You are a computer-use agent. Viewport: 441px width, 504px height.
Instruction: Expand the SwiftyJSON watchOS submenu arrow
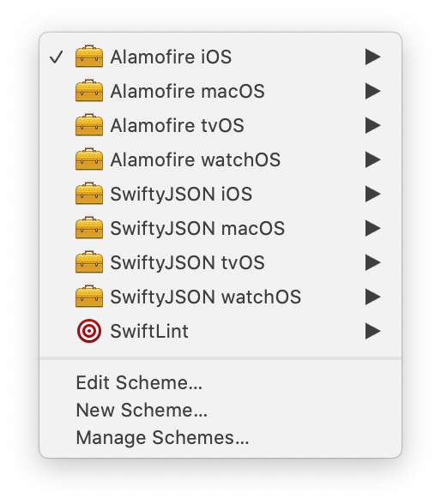tap(373, 297)
